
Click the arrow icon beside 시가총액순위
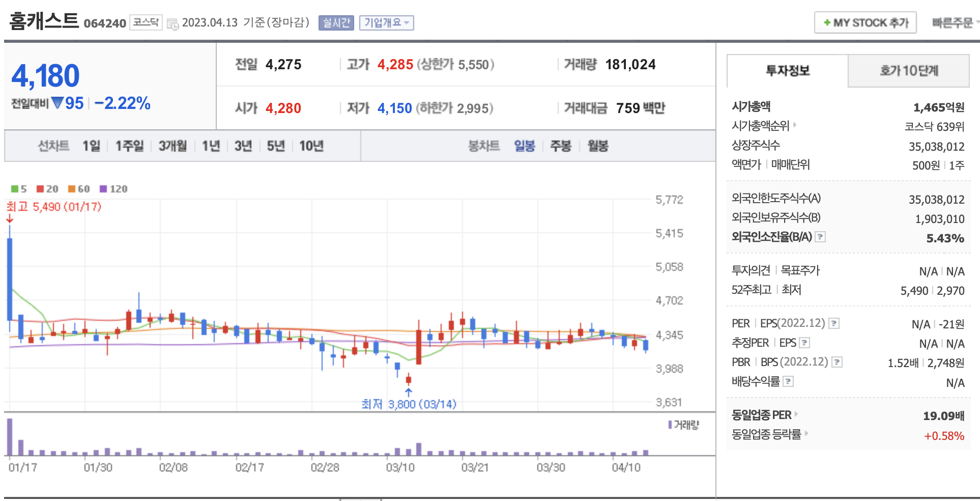pyautogui.click(x=795, y=125)
